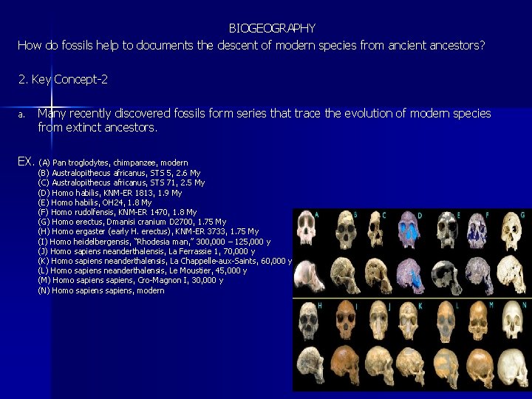
Task: Click '(D) Homo habilis, KNM-ER 1813' entry
Action: click(x=110, y=193)
